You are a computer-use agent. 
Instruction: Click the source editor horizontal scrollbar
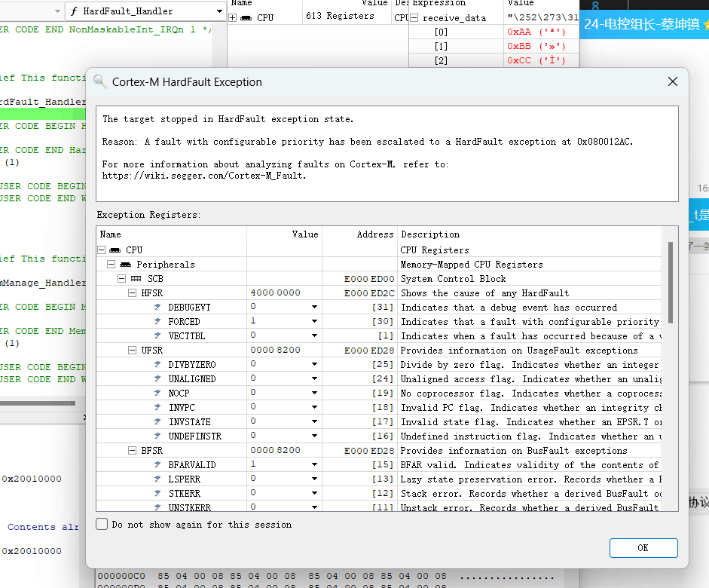click(x=38, y=403)
